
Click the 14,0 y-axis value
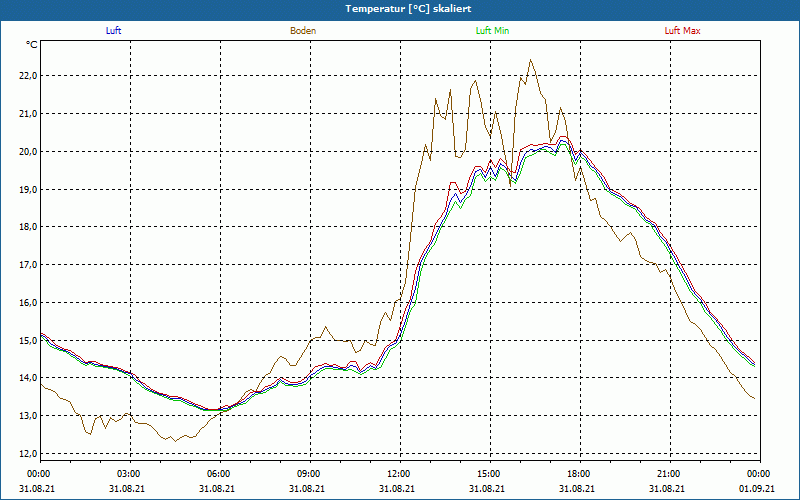tap(29, 378)
